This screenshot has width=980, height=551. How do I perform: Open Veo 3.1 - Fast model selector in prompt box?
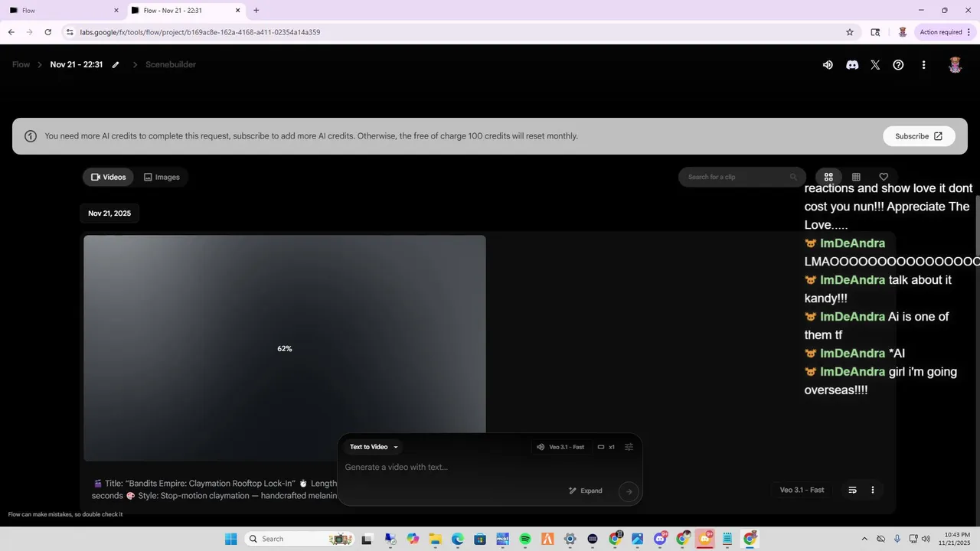(560, 447)
